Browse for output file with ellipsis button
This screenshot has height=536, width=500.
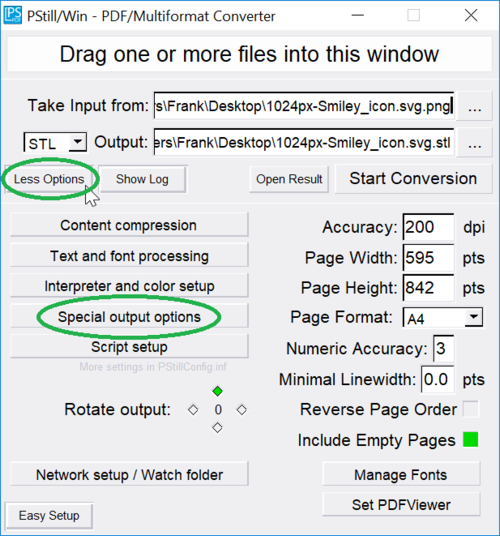tap(475, 142)
